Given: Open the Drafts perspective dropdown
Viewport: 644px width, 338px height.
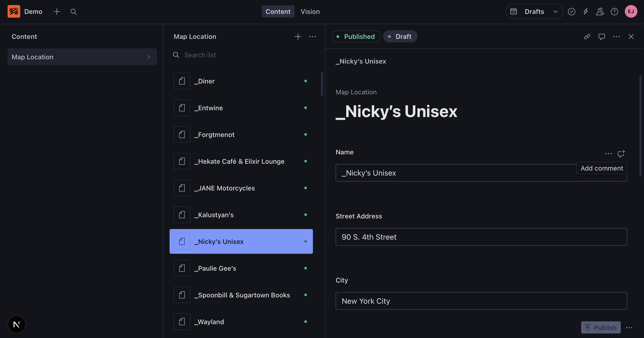Looking at the screenshot, I should point(534,12).
